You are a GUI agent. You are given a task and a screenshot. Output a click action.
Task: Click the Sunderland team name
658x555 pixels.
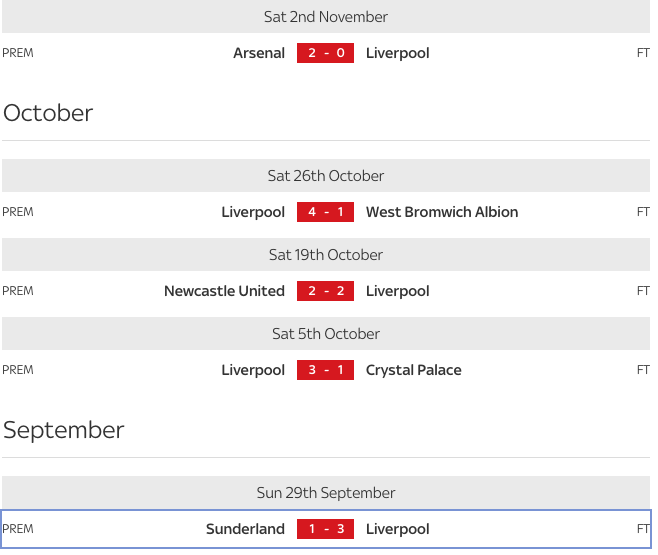pos(245,529)
